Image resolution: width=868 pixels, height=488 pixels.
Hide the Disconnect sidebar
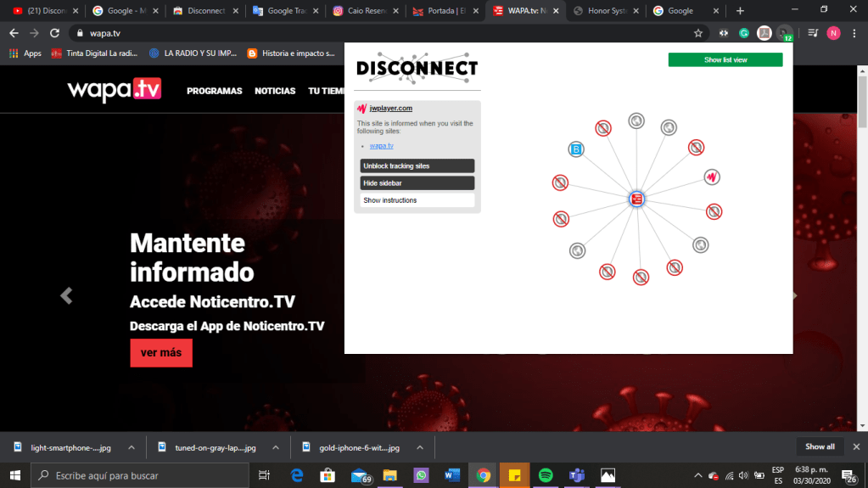pos(417,183)
